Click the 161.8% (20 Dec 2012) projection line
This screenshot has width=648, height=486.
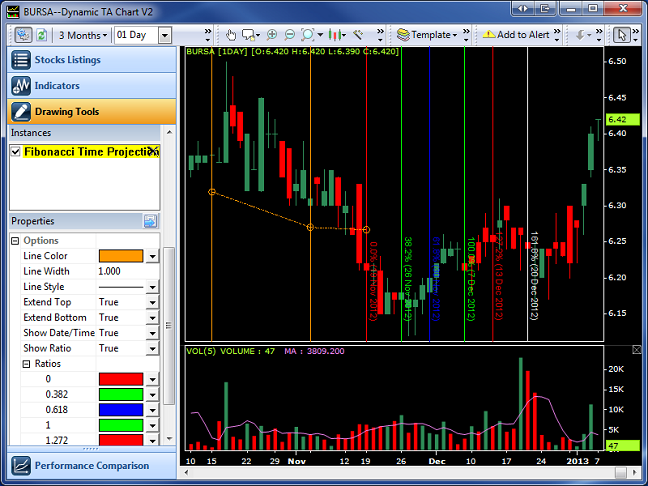[527, 194]
